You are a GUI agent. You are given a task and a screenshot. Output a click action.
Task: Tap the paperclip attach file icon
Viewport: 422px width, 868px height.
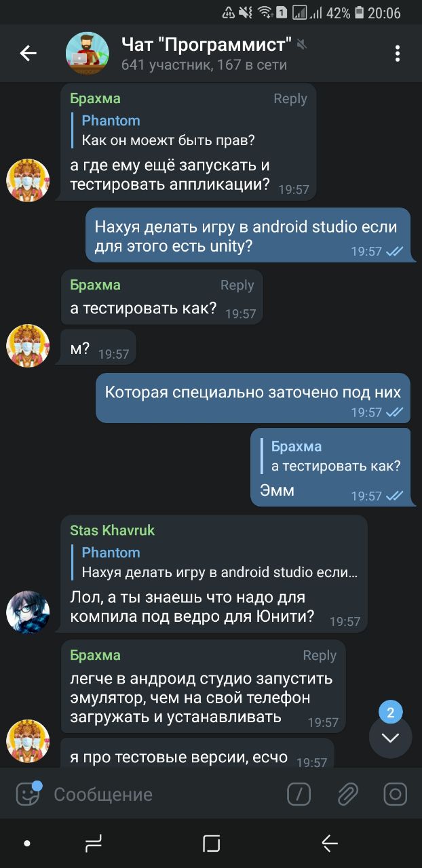(x=347, y=794)
